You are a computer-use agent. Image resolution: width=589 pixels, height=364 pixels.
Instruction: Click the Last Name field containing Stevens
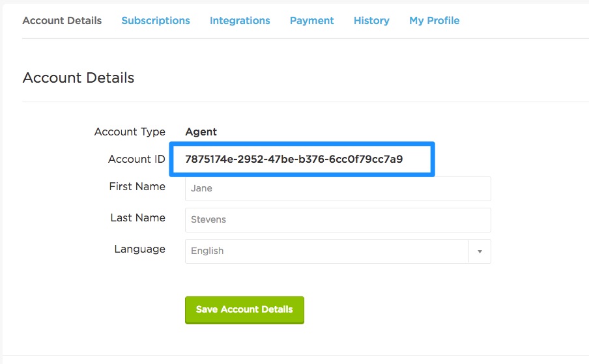(x=338, y=220)
